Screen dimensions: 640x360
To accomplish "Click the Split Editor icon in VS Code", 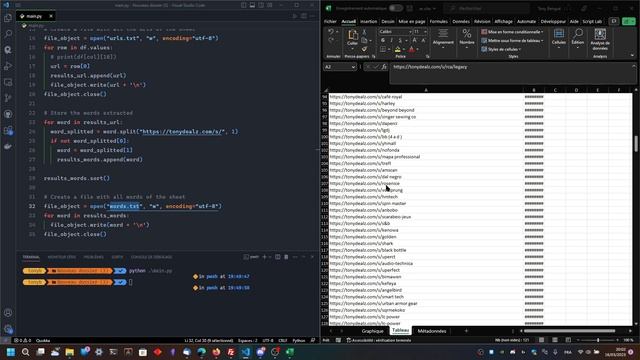I will coord(304,16).
